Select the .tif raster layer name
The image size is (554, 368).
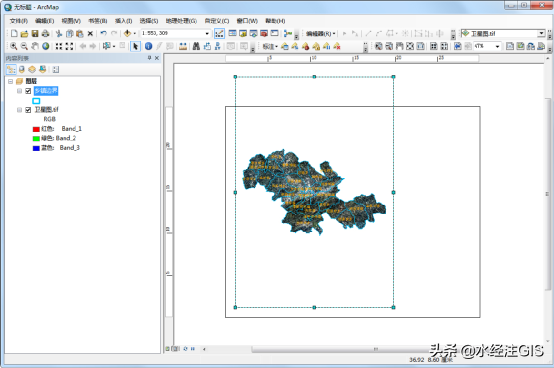[x=46, y=110]
